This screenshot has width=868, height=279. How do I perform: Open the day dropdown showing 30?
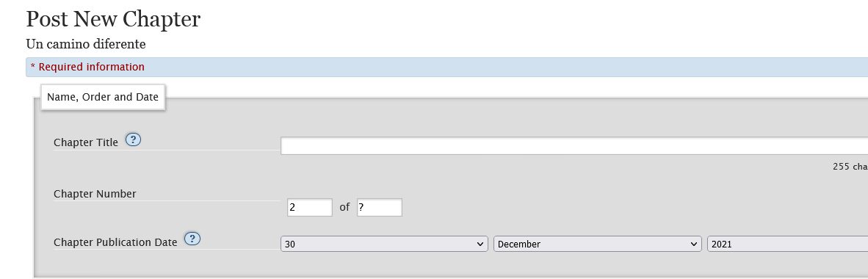[x=384, y=244]
